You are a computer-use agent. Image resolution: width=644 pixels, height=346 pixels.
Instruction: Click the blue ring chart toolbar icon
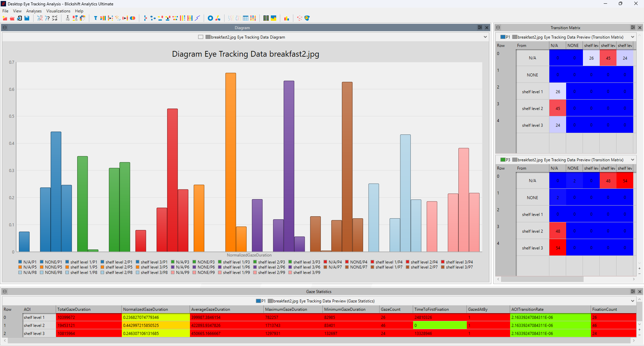210,18
